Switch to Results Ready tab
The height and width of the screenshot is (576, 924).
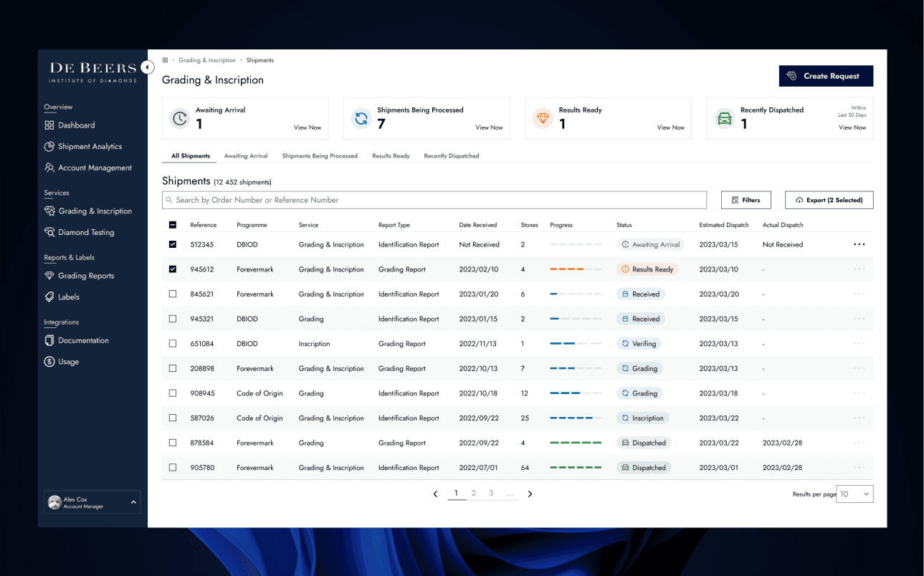pyautogui.click(x=391, y=155)
